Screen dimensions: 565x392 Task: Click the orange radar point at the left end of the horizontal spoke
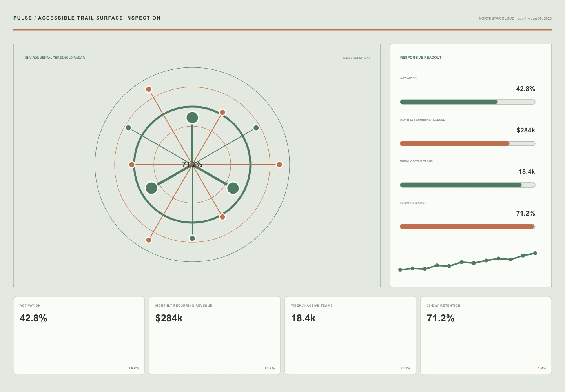point(132,165)
